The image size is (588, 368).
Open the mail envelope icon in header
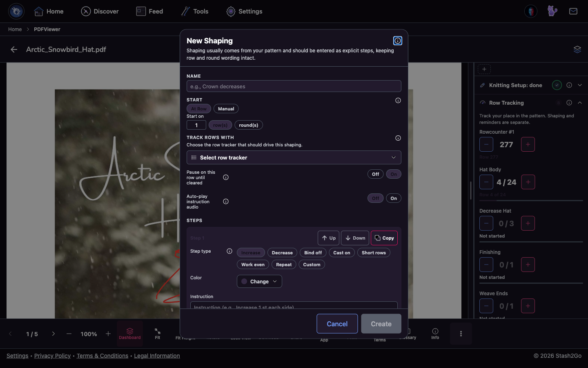(573, 11)
